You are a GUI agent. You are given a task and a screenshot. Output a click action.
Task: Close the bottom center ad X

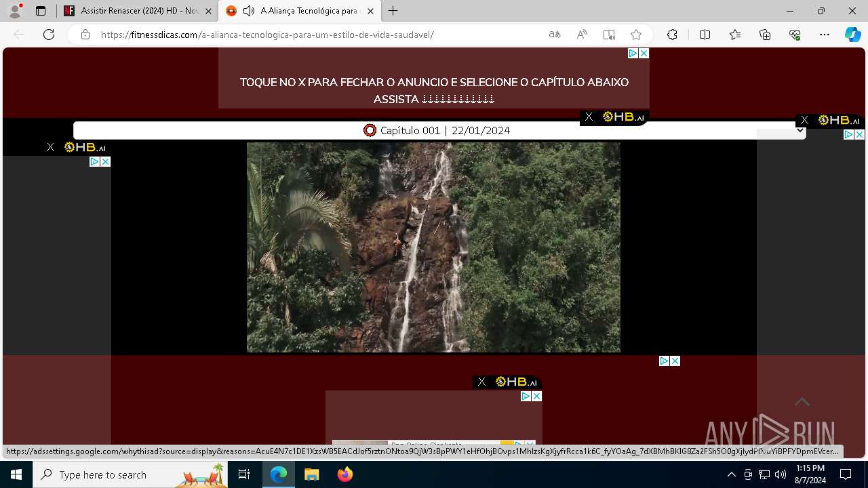click(536, 396)
